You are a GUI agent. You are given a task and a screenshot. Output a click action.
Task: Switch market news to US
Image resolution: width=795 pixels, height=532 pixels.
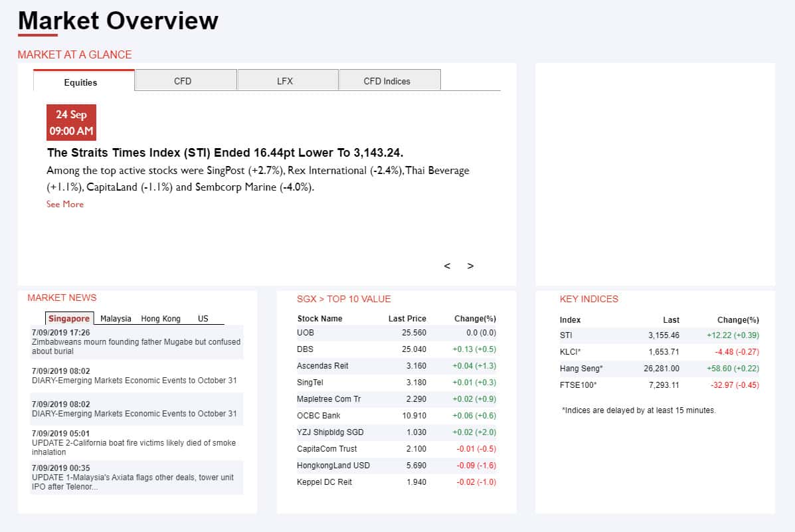click(x=203, y=319)
